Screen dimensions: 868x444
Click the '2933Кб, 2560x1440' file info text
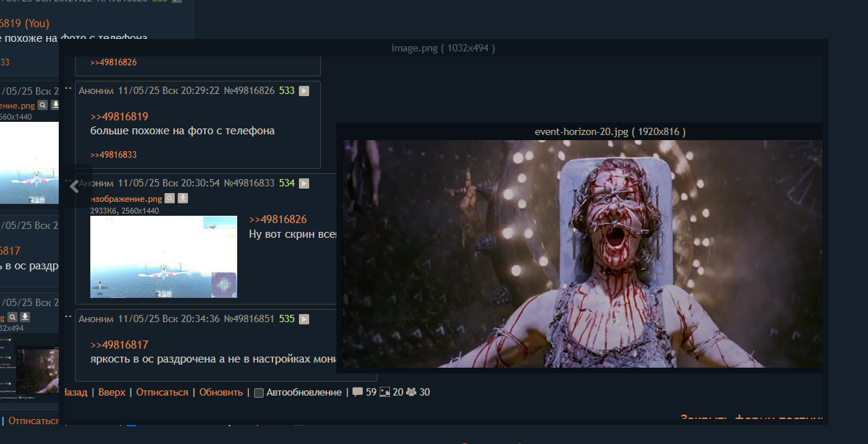pos(125,211)
